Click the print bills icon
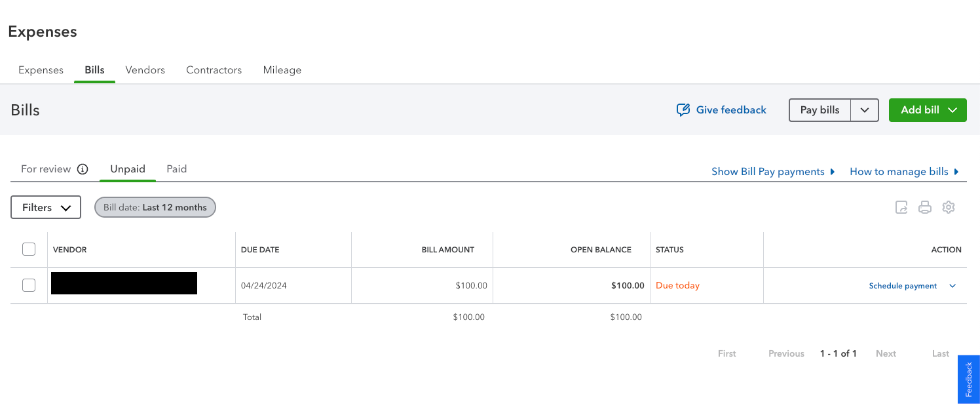980x415 pixels. pos(925,207)
